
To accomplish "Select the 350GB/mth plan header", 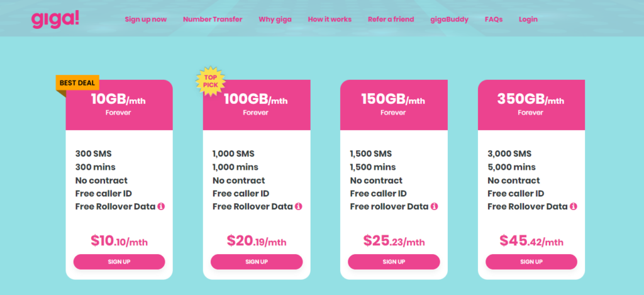I will coord(531,105).
